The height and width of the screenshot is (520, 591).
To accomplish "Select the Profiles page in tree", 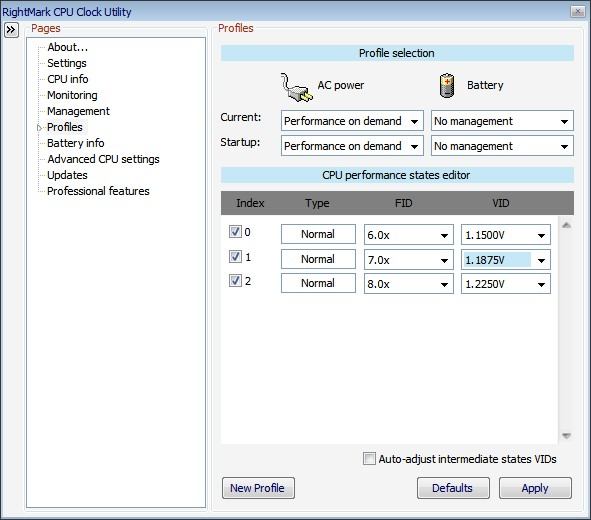I will (64, 127).
